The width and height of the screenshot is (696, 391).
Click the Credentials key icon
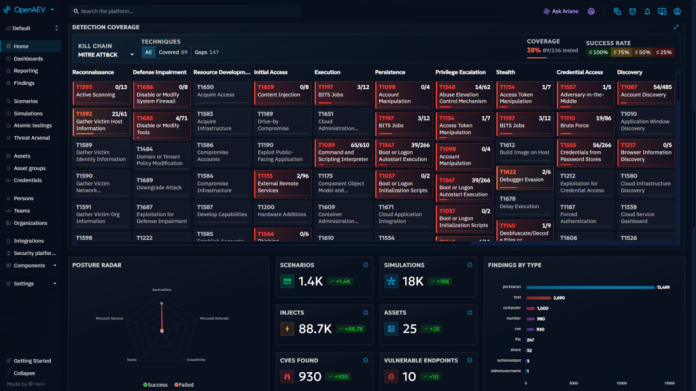[x=8, y=181]
